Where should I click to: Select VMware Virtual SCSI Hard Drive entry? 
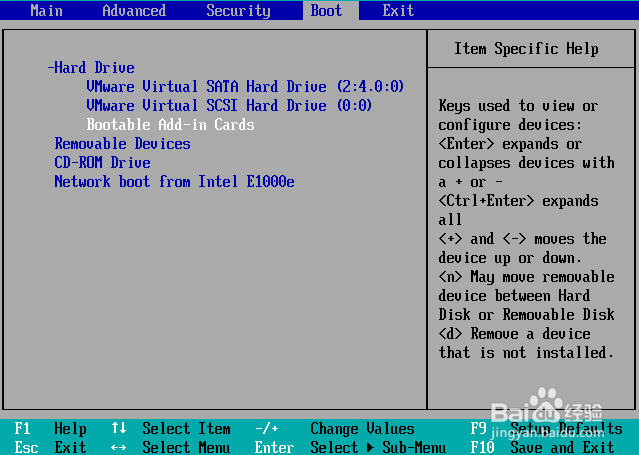[x=229, y=106]
